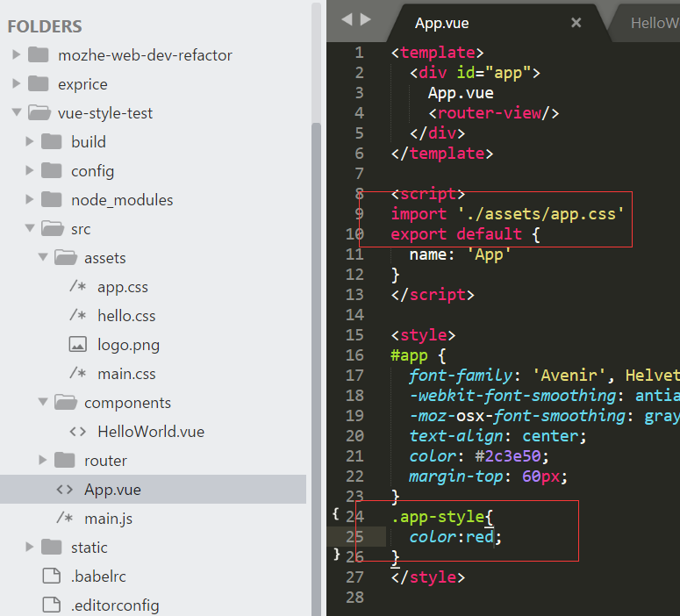Click the 'export default' keywords on line 10
680x616 pixels.
(x=456, y=234)
